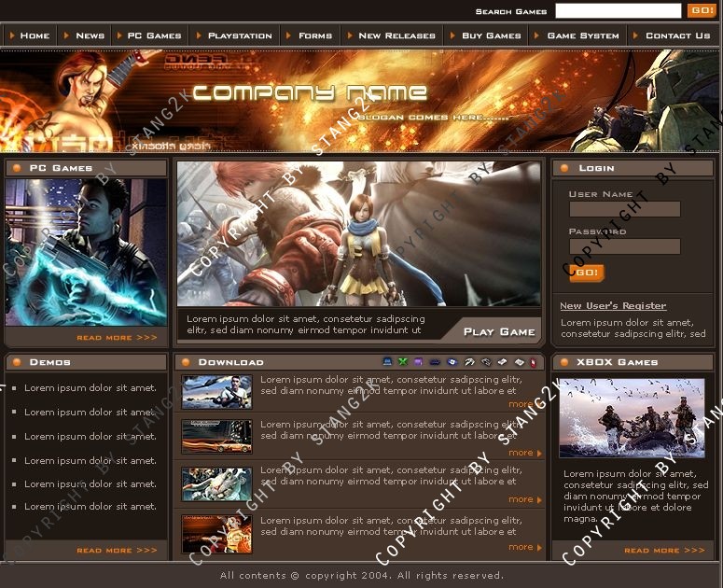
Task: Click the last Demos list entry
Action: (x=90, y=507)
